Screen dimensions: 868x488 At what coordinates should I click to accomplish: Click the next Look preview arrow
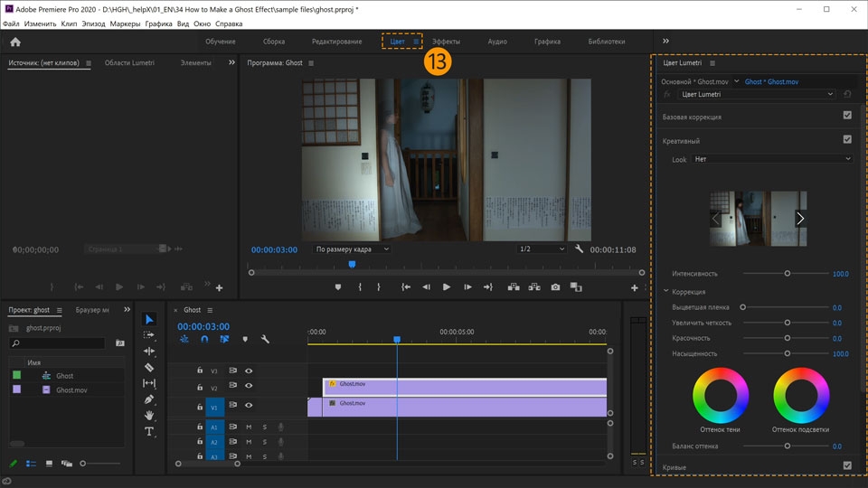799,219
